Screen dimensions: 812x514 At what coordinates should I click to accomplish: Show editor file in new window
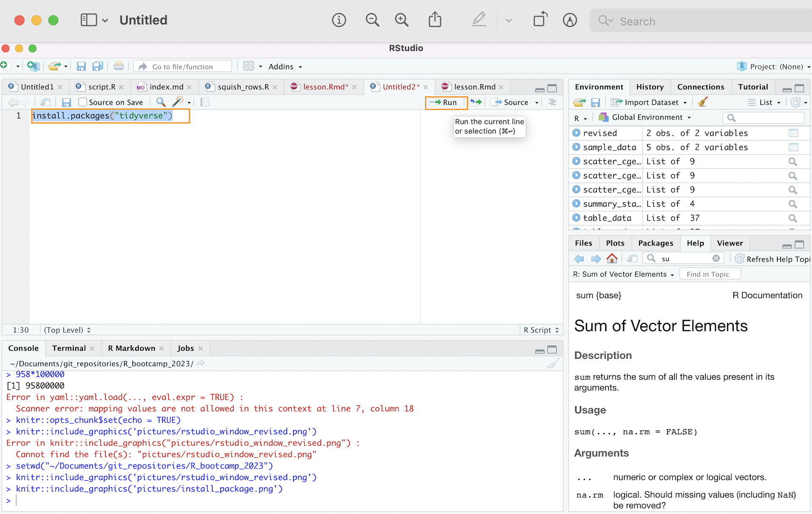(45, 102)
